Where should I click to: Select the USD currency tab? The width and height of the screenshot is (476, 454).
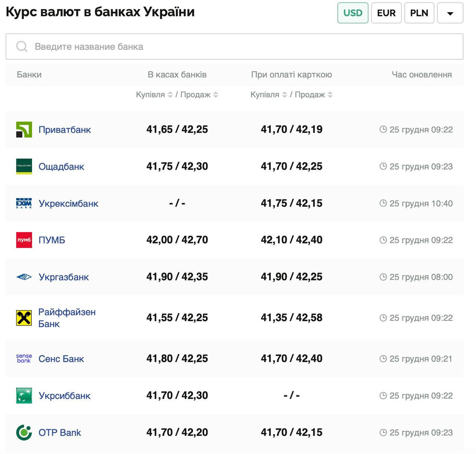pos(353,13)
